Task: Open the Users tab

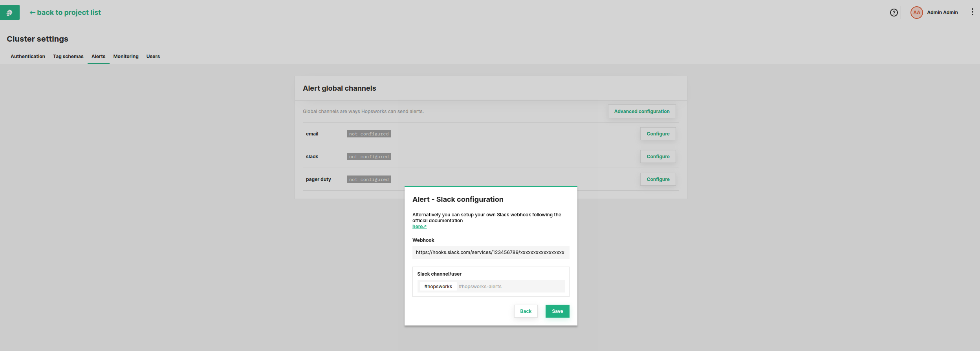Action: click(153, 57)
